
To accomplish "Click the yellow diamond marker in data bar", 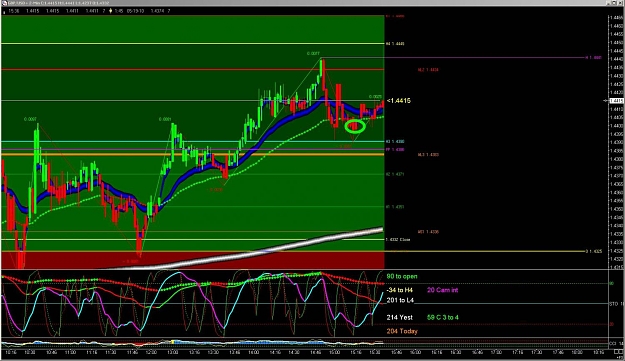I will click(110, 11).
